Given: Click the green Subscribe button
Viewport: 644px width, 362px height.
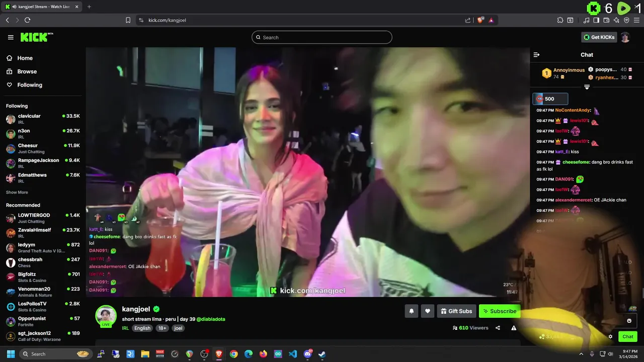Looking at the screenshot, I should point(500,311).
